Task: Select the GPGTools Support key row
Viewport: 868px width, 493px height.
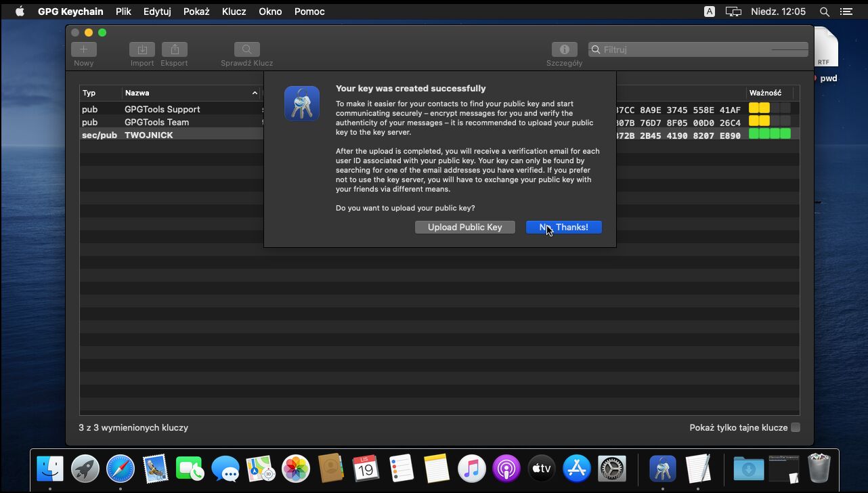Action: 162,109
